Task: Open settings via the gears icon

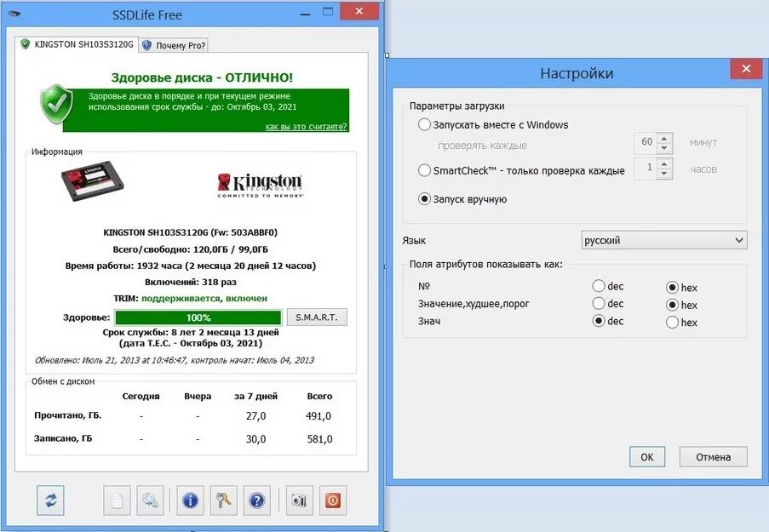Action: click(x=150, y=501)
